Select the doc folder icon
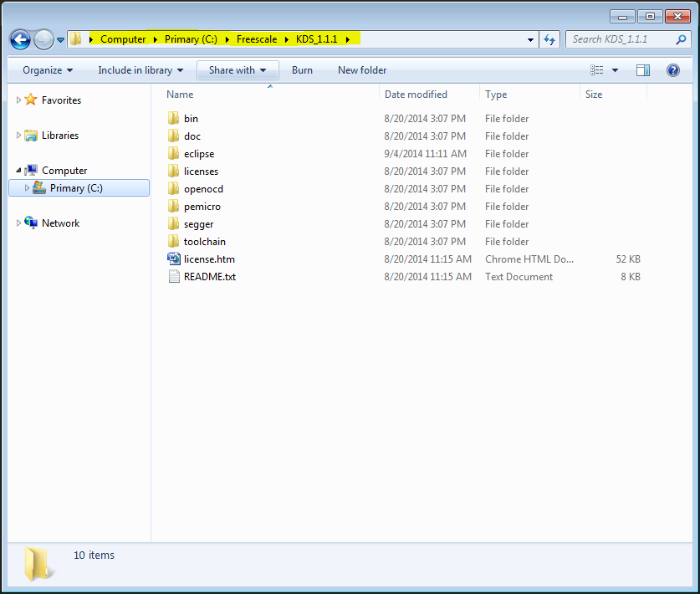 pyautogui.click(x=173, y=136)
